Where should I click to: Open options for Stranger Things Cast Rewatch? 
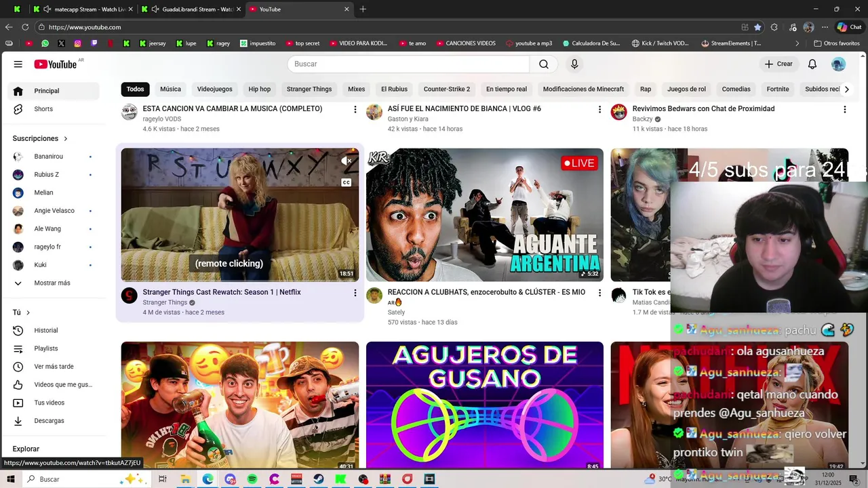tap(355, 293)
